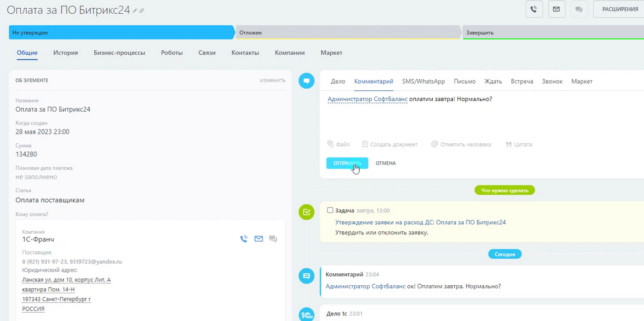Select the Встреча activity tab
This screenshot has width=644, height=321.
click(522, 81)
